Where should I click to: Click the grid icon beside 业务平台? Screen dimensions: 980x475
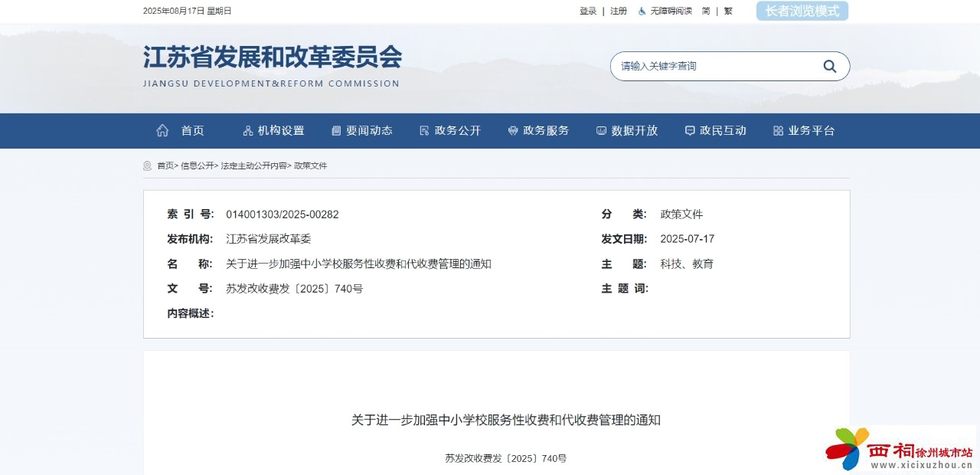(x=778, y=130)
